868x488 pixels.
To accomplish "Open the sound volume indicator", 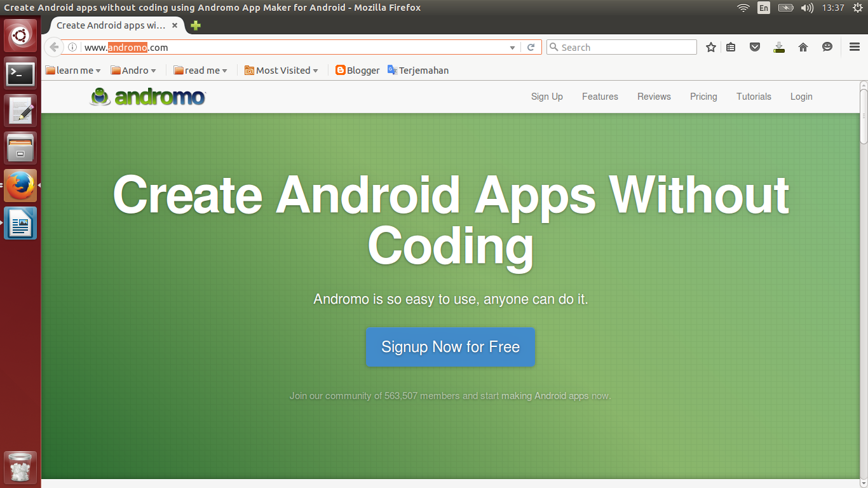I will 807,8.
